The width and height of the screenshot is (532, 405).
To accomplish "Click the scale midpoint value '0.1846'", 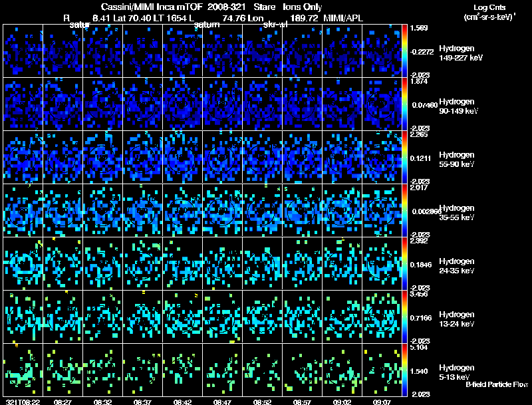I will (420, 265).
